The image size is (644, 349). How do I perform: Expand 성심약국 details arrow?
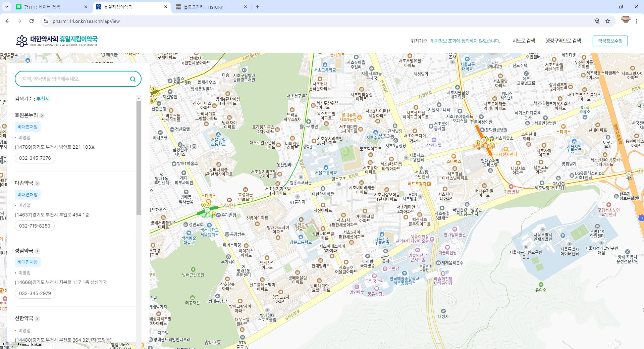pyautogui.click(x=37, y=251)
